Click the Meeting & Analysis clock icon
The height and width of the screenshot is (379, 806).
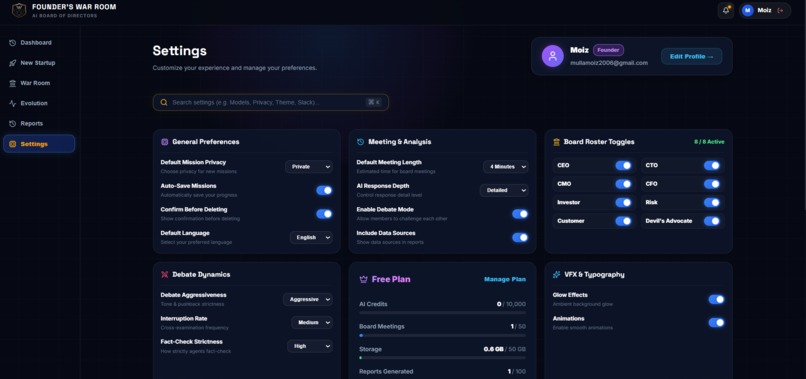tap(360, 142)
